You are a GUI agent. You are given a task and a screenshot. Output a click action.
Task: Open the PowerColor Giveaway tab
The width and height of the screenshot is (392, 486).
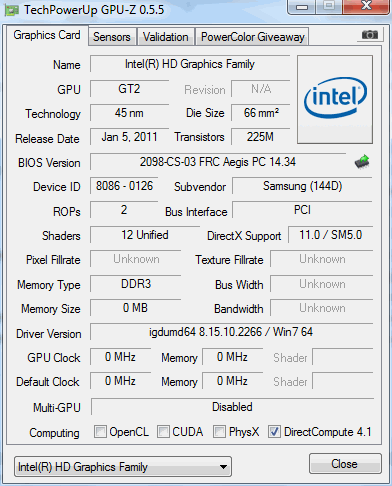click(x=253, y=37)
